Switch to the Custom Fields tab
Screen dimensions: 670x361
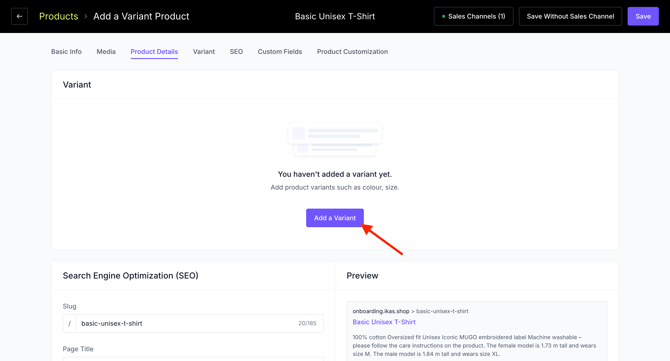click(x=280, y=52)
